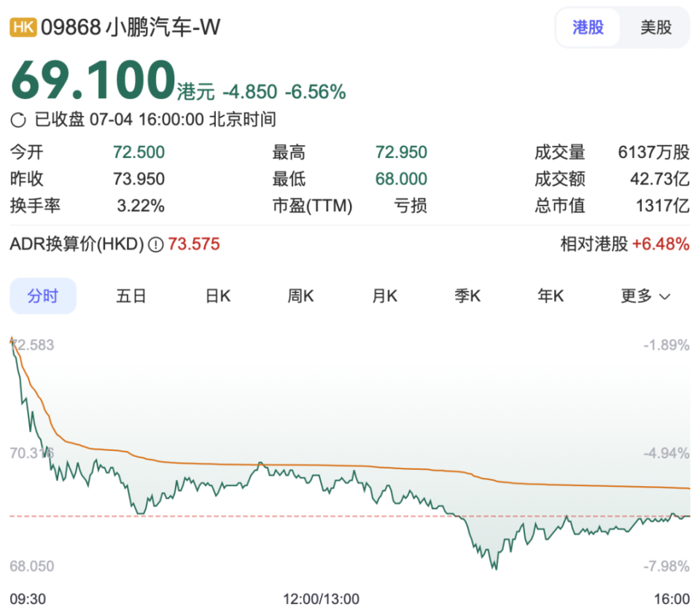Open the 年K chart tab
Viewport: 700px width, 615px height.
(x=551, y=296)
